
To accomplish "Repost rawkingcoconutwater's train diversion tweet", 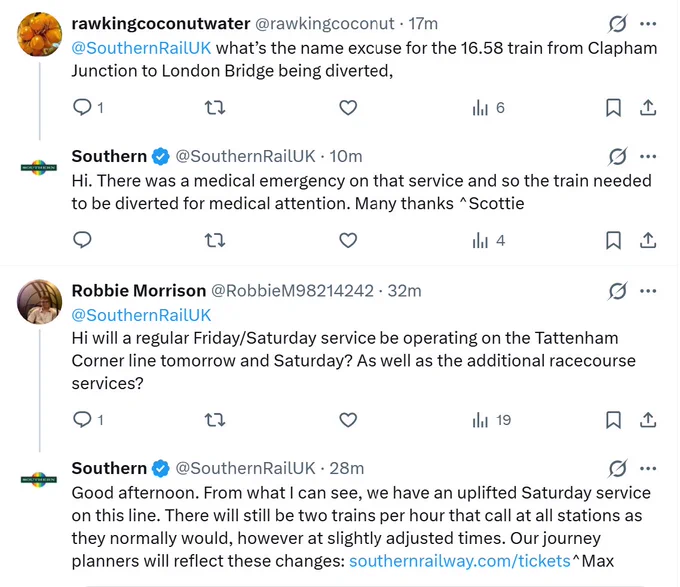I will [215, 108].
